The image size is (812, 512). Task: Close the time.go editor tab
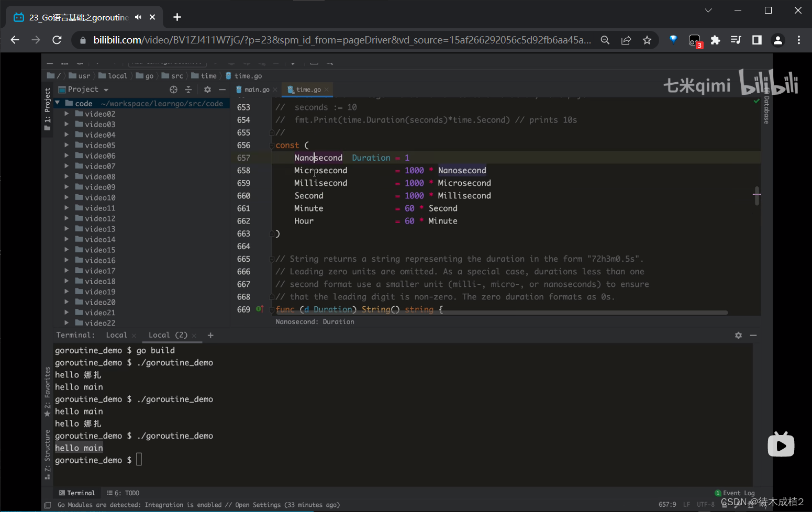point(327,90)
